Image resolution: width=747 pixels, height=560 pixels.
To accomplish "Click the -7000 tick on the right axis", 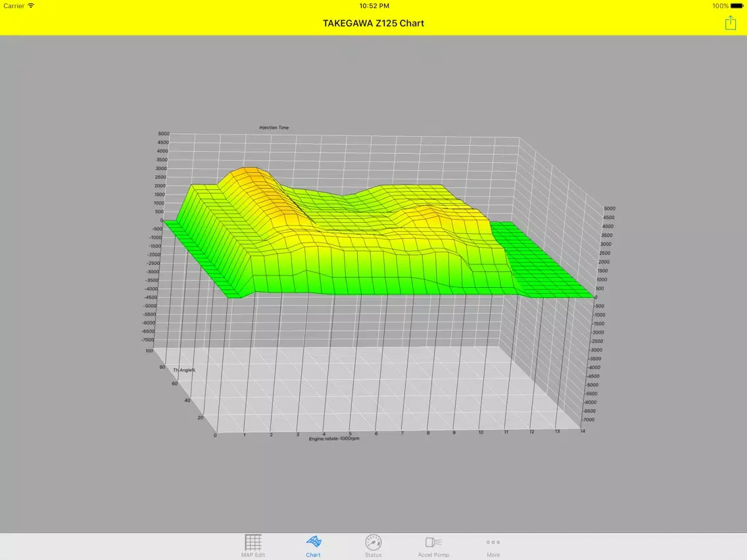I will tap(589, 419).
